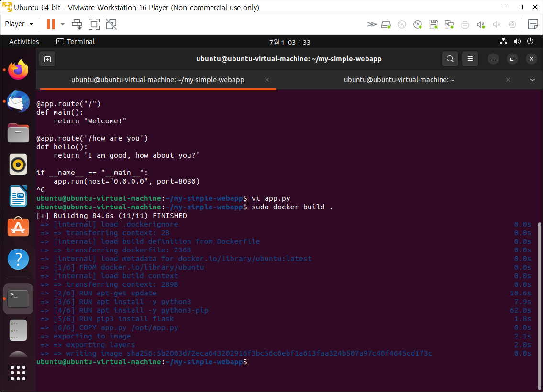The image size is (543, 392).
Task: Show Applications grid from the dock
Action: tap(18, 373)
